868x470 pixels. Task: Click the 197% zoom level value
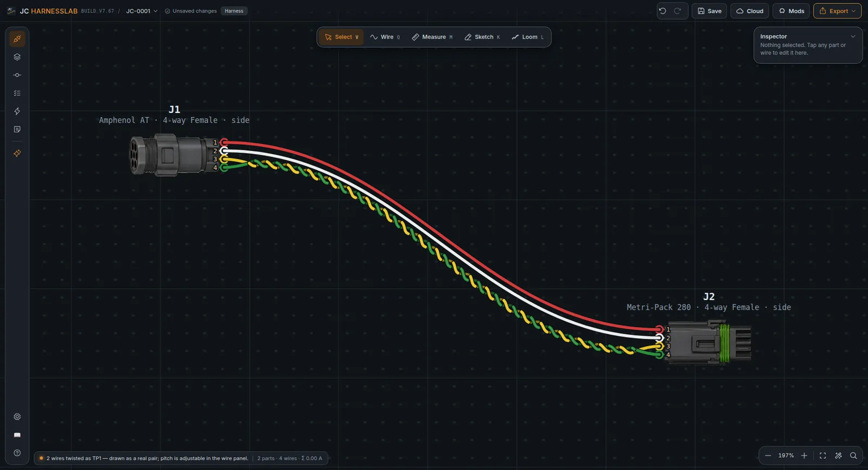tap(786, 456)
